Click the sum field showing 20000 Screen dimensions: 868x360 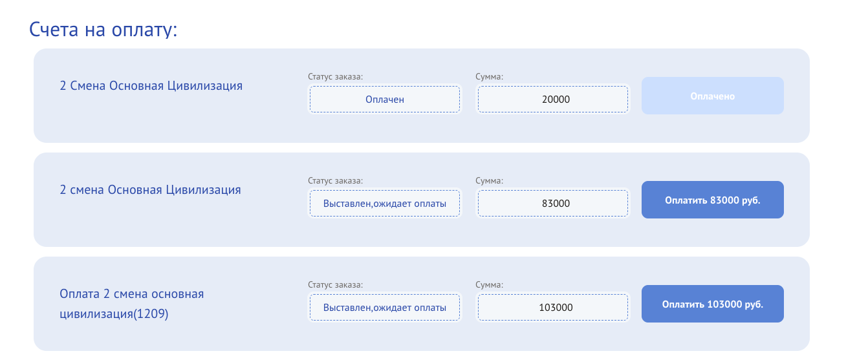click(x=552, y=100)
